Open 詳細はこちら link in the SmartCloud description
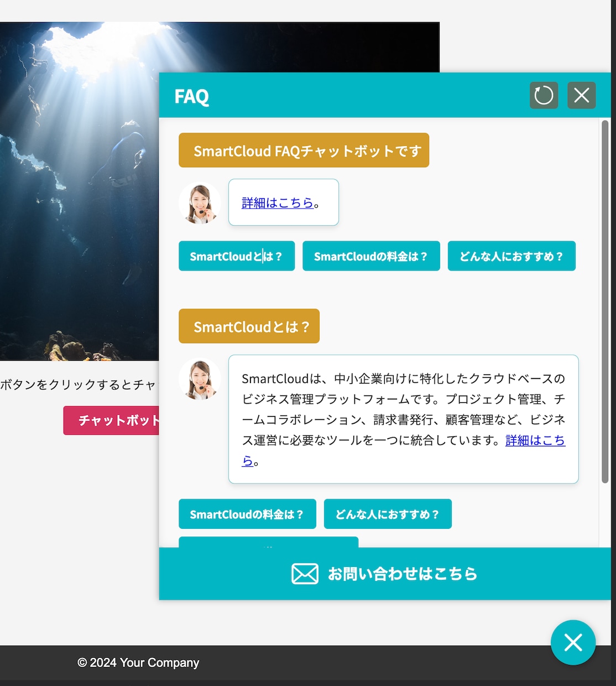 535,440
